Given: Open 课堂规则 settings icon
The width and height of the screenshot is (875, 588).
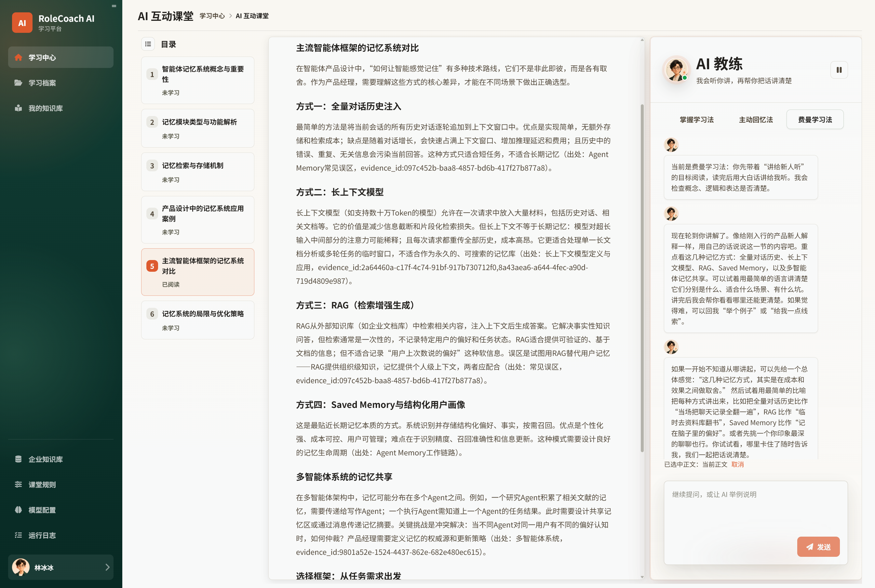Looking at the screenshot, I should 19,485.
